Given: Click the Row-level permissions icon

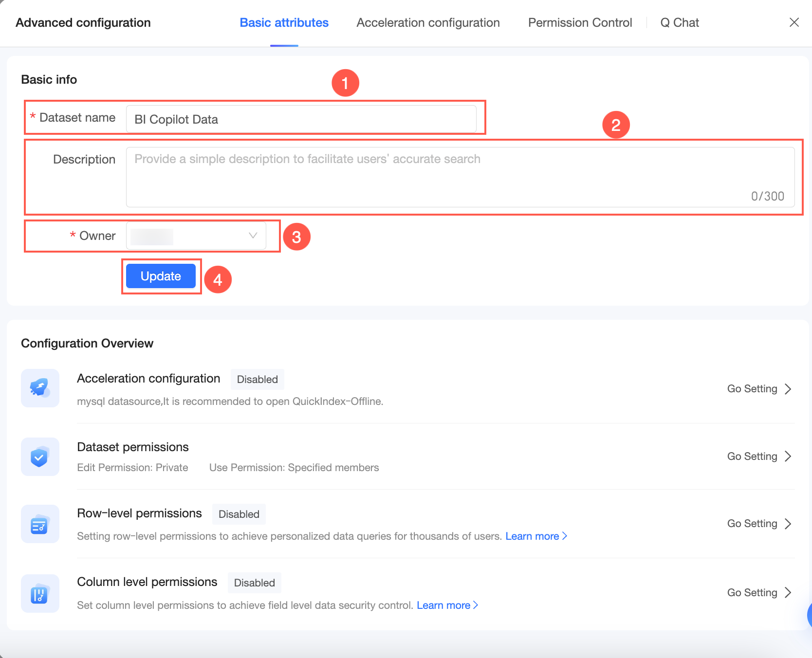Looking at the screenshot, I should click(40, 524).
